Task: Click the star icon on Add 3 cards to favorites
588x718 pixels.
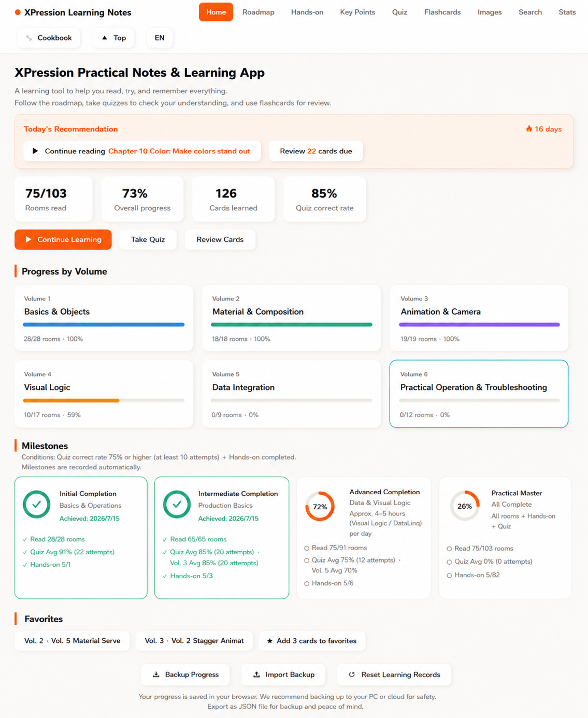Action: tap(270, 641)
